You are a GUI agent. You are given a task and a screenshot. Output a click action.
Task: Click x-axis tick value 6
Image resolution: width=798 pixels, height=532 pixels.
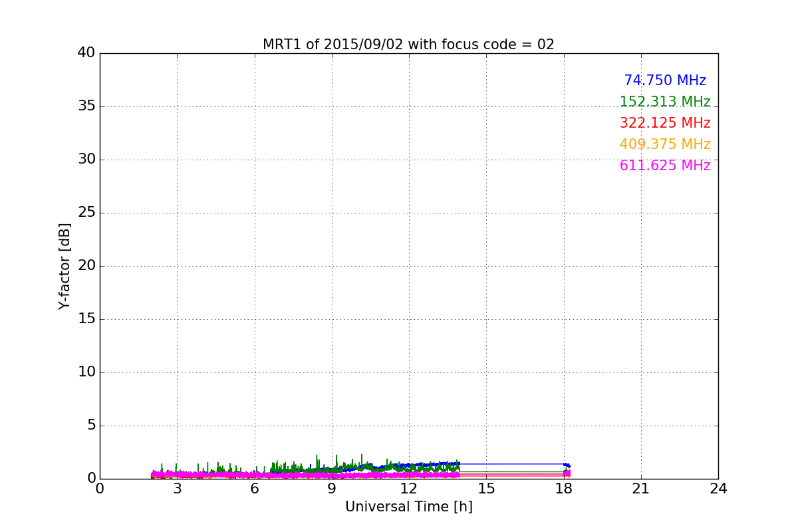254,489
